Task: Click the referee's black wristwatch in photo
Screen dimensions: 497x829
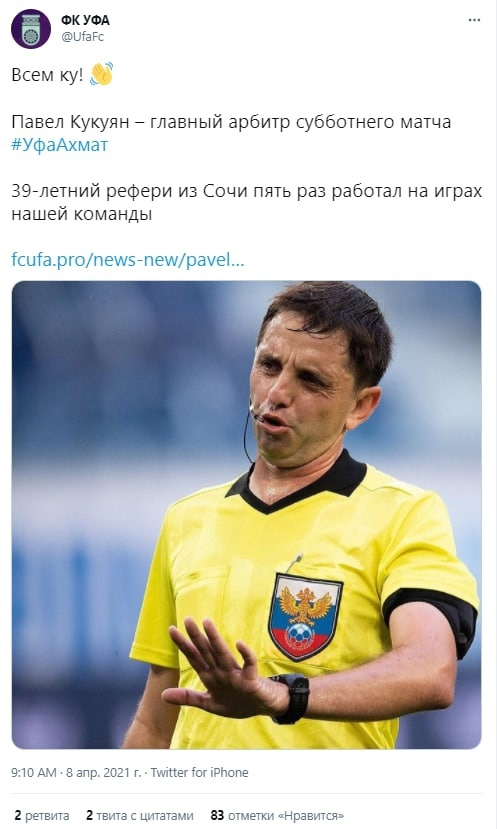Action: click(x=291, y=698)
